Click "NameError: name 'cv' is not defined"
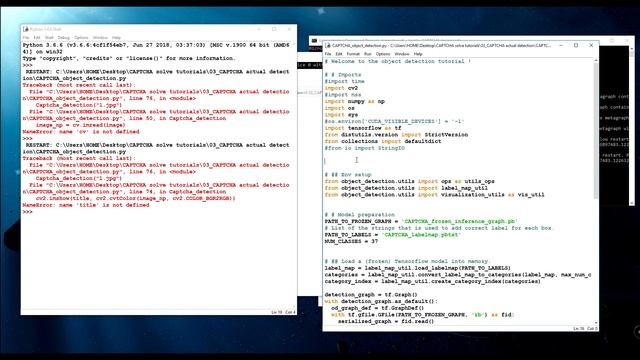Viewport: 640px width, 360px height. pos(81,131)
